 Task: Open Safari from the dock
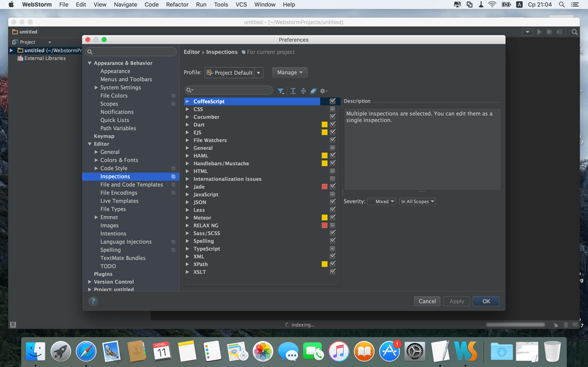coord(86,352)
